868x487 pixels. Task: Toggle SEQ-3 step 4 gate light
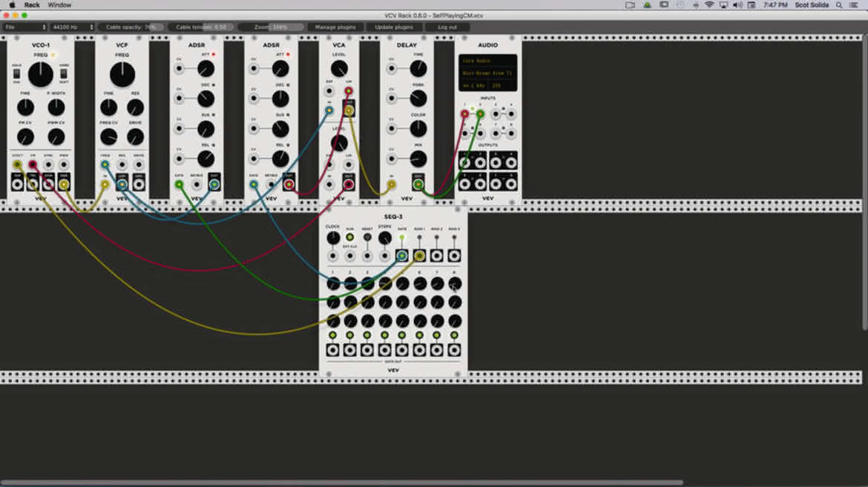tap(385, 335)
